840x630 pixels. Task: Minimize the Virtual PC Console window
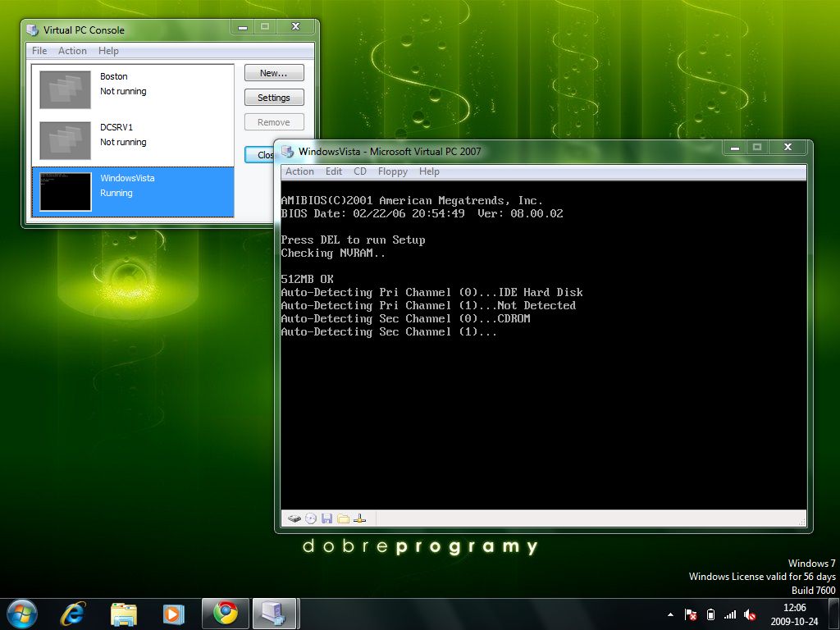coord(243,27)
